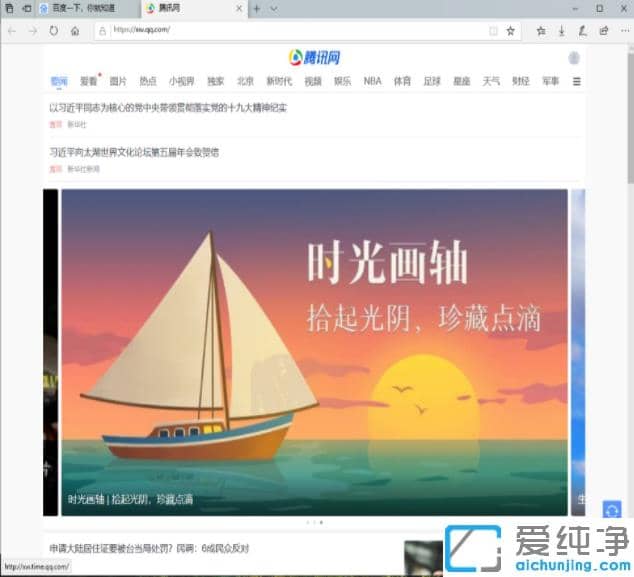Click the set these tabs aside icon
Image resolution: width=634 pixels, height=577 pixels.
27,8
